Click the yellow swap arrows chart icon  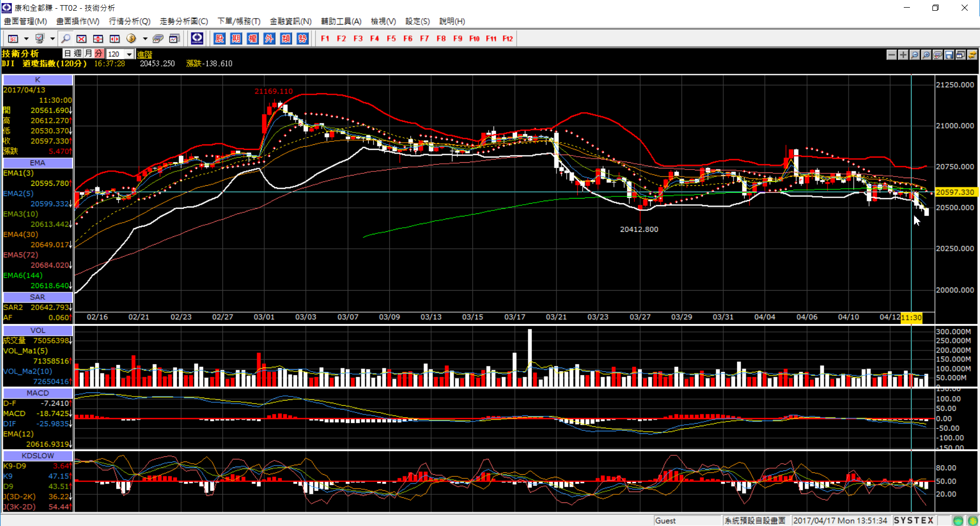pyautogui.click(x=972, y=55)
